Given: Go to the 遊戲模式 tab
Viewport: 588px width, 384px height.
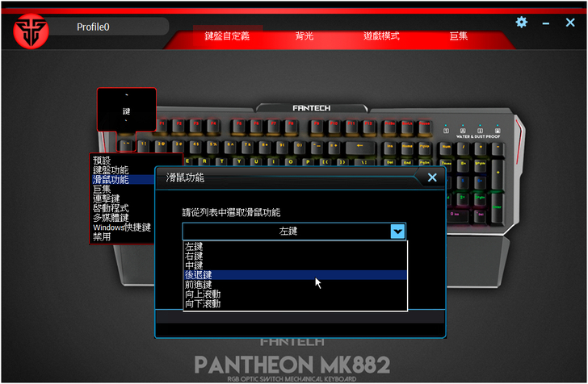Looking at the screenshot, I should 381,36.
